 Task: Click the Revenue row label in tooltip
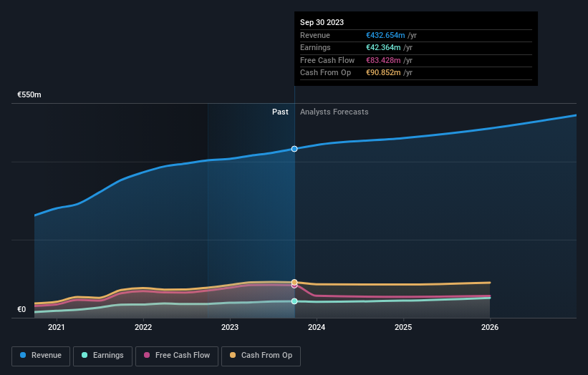point(315,35)
